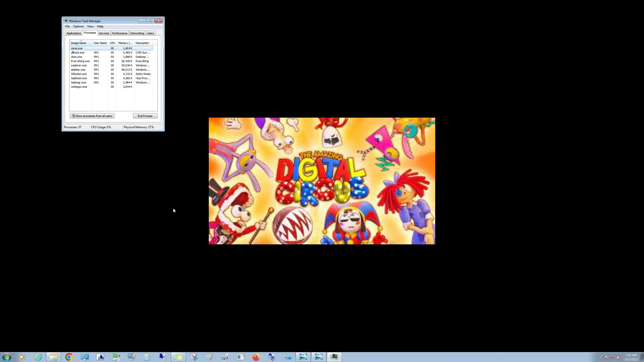Click Show processes from all users
This screenshot has width=644, height=362.
(92, 116)
